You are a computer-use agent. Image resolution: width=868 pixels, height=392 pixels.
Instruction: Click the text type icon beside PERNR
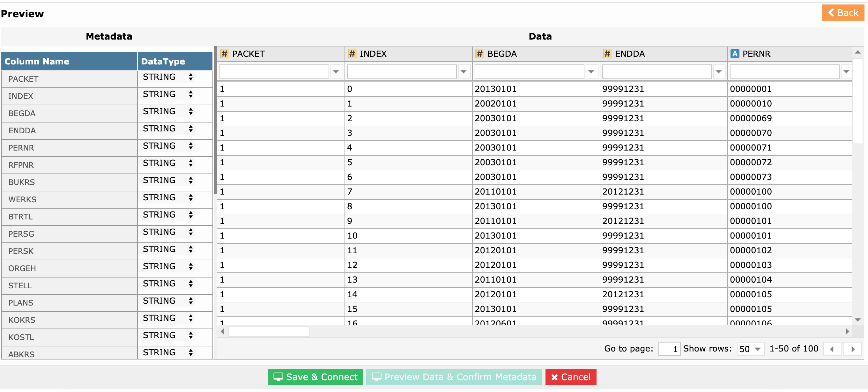[x=735, y=54]
